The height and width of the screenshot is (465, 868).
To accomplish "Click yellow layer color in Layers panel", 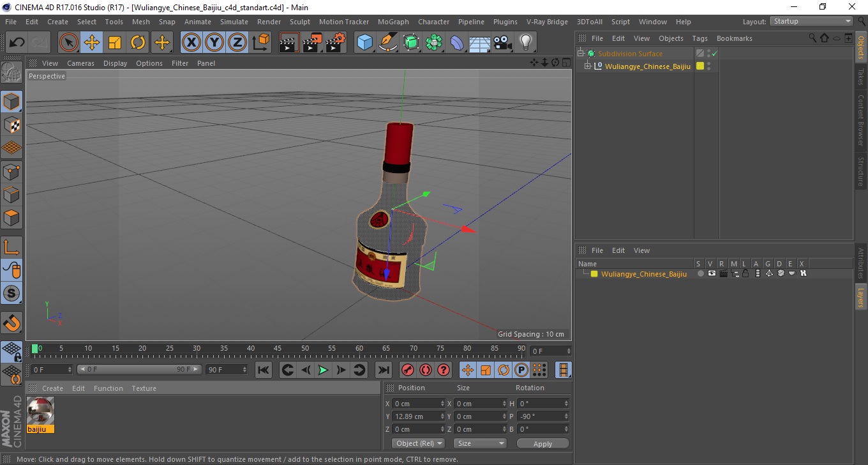I will [x=594, y=274].
